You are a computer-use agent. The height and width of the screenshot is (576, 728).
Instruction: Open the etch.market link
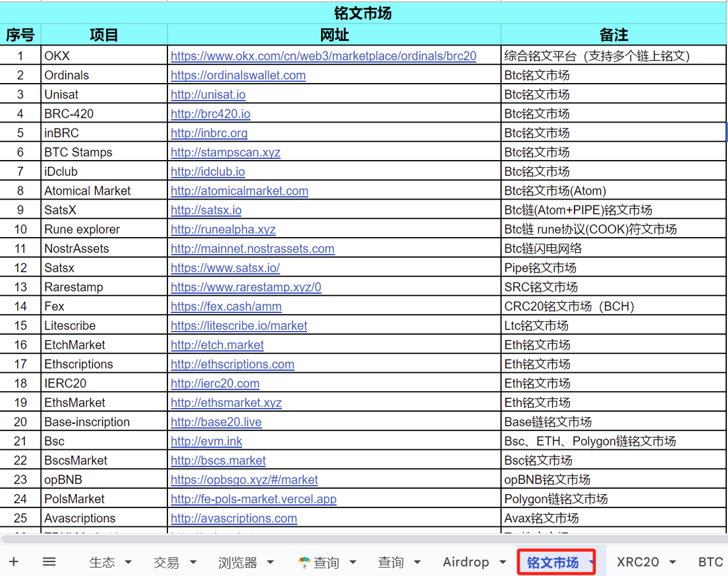click(217, 345)
